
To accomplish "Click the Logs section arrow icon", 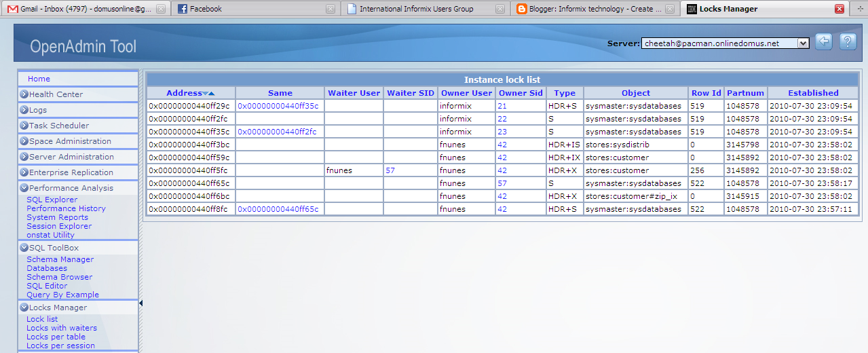I will click(x=24, y=110).
